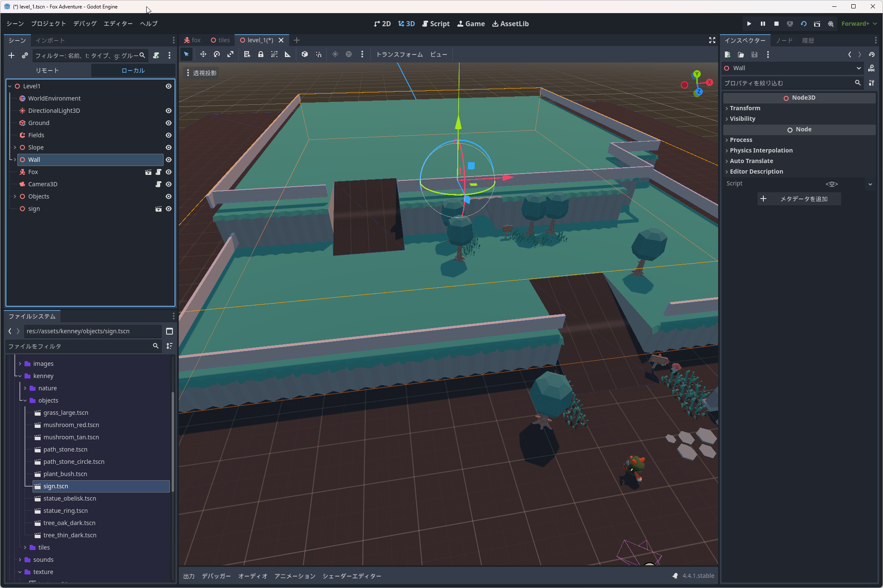Expand the Transform section in inspector
The height and width of the screenshot is (588, 883).
pyautogui.click(x=745, y=108)
